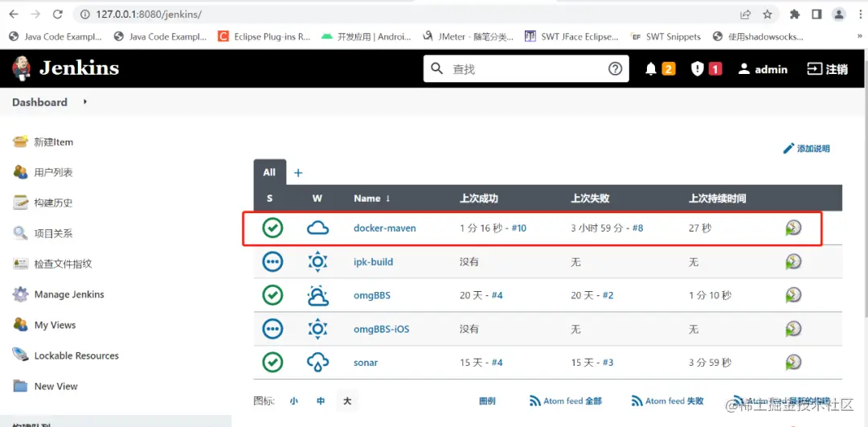Open the ipk-build job
Screen dimensions: 868x427
(x=373, y=261)
